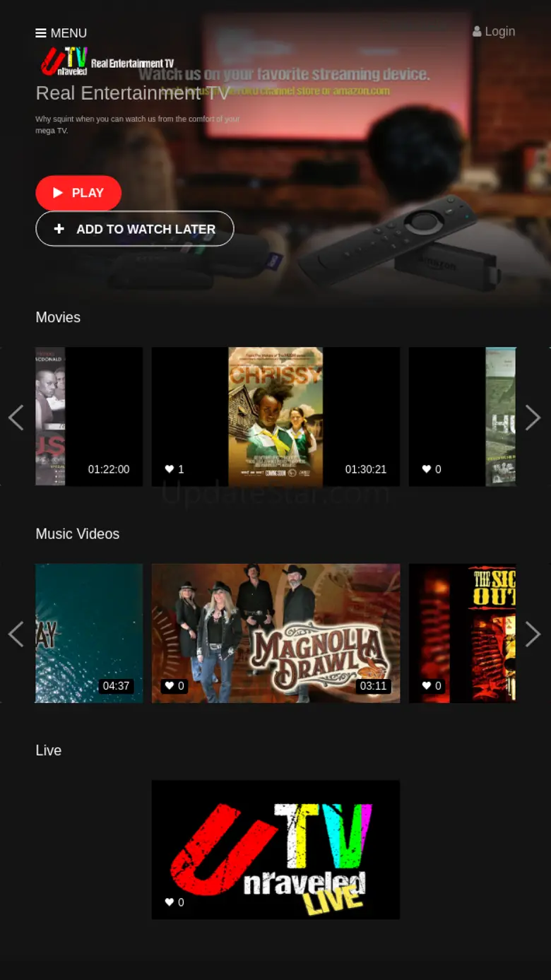Viewport: 551px width, 980px height.
Task: Open the hamburger MENU icon
Action: point(41,33)
